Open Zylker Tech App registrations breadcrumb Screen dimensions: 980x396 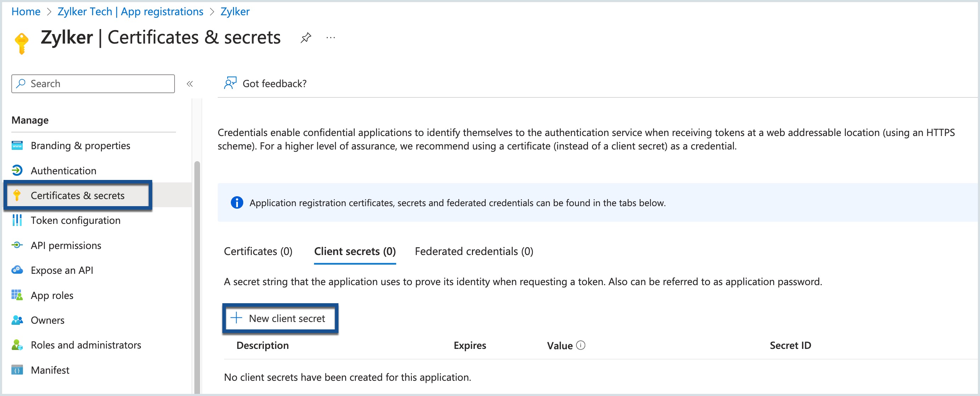pos(130,11)
